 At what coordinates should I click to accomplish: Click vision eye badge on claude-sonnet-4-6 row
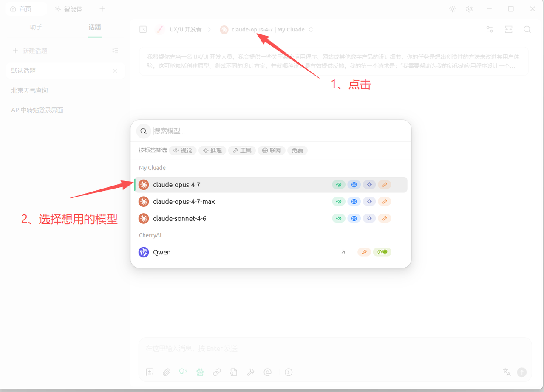339,218
